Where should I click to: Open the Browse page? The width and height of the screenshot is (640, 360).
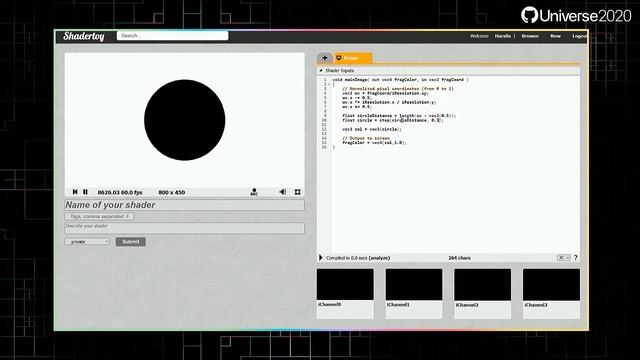pyautogui.click(x=530, y=36)
